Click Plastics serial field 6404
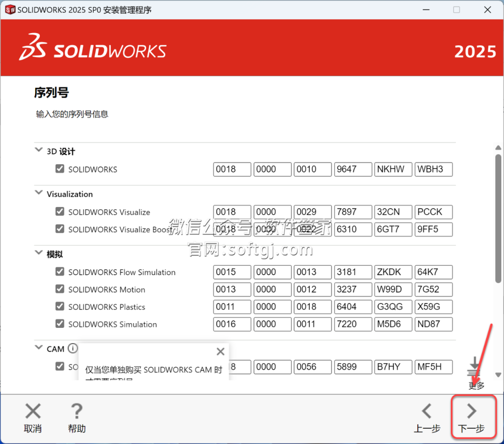This screenshot has height=444, width=504. (x=353, y=307)
